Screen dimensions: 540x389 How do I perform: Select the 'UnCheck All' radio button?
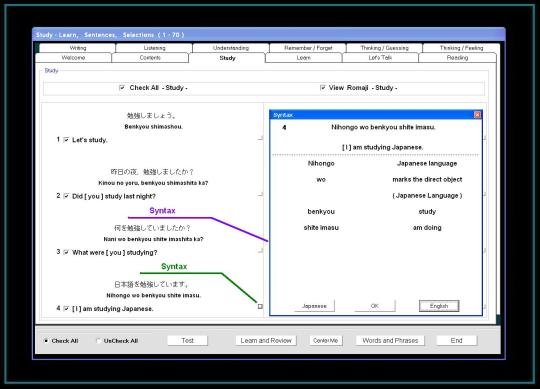point(98,341)
